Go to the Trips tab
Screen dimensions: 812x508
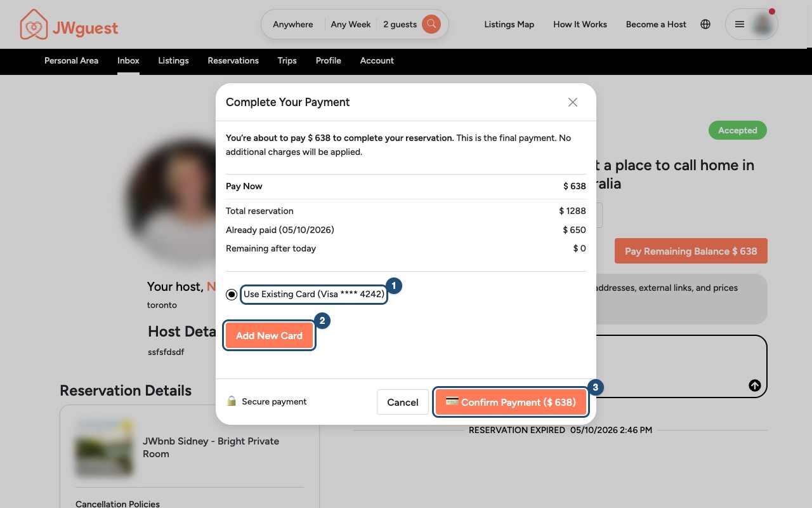287,60
